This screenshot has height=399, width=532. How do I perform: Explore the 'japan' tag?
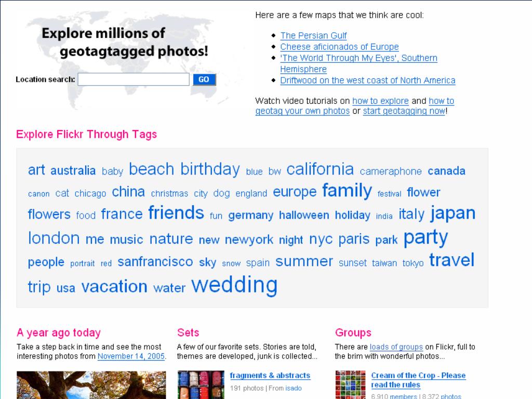pyautogui.click(x=453, y=214)
